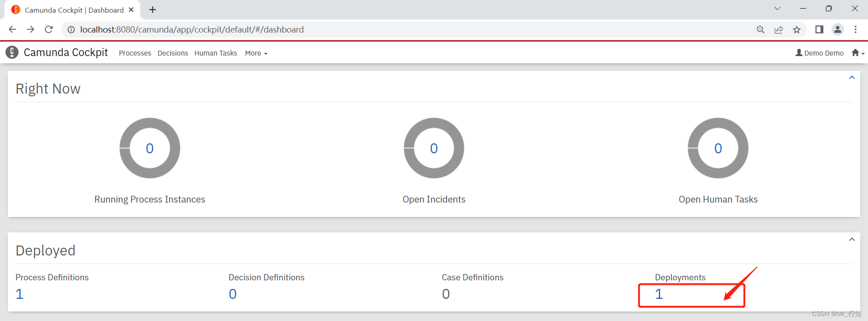
Task: Reload the dashboard page
Action: point(49,29)
